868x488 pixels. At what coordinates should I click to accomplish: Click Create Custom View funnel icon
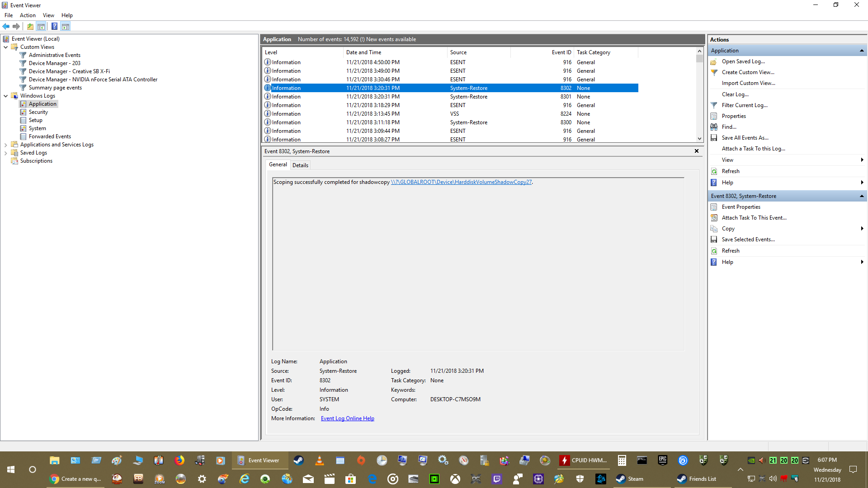(x=714, y=72)
